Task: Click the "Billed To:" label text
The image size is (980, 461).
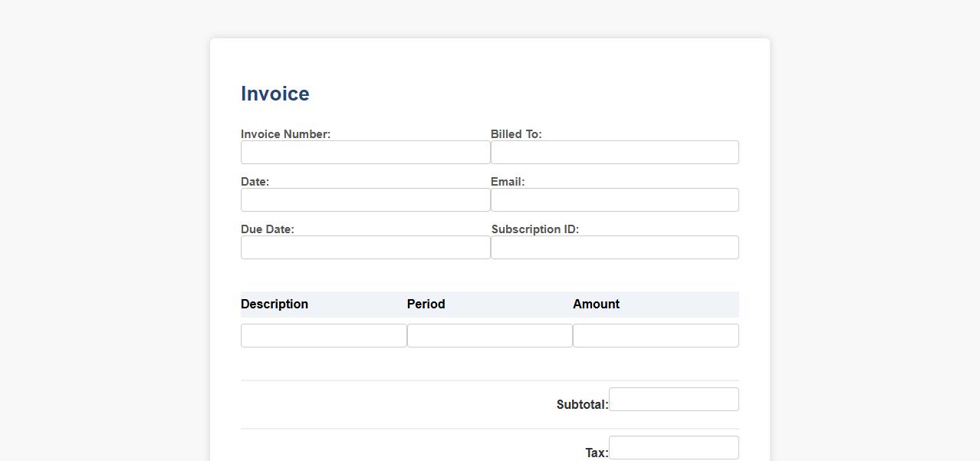Action: [x=516, y=134]
